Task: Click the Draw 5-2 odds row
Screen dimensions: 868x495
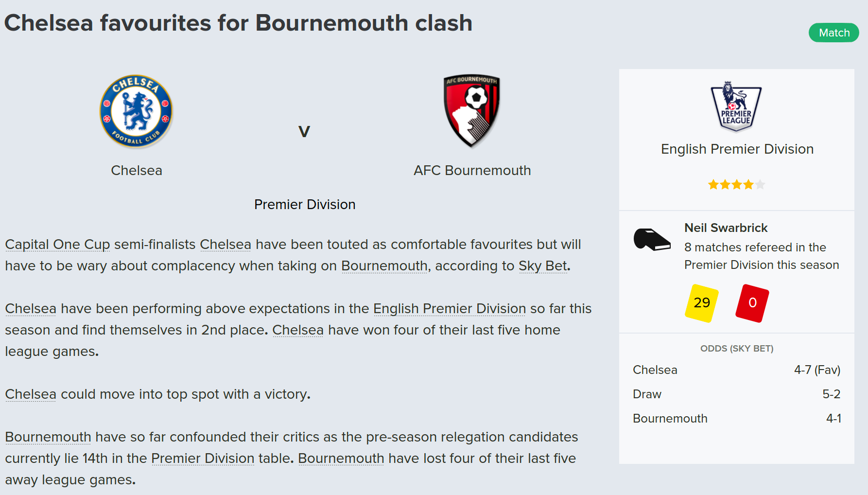Action: pos(736,394)
